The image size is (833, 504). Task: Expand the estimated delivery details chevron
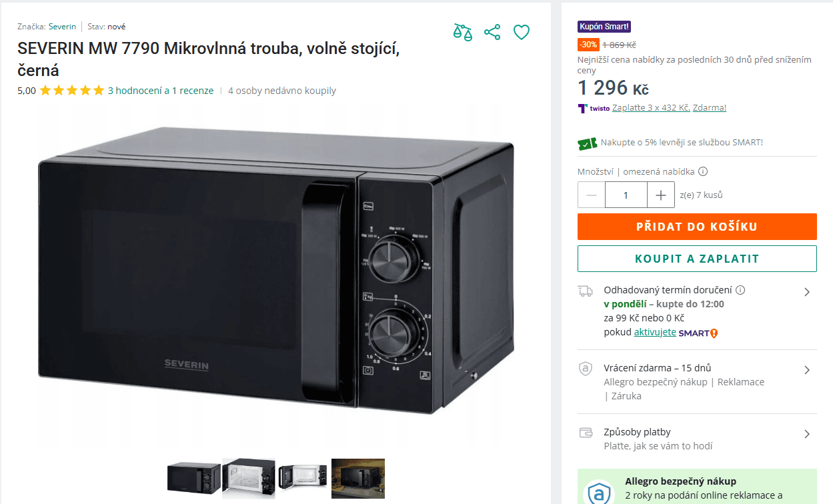(807, 291)
